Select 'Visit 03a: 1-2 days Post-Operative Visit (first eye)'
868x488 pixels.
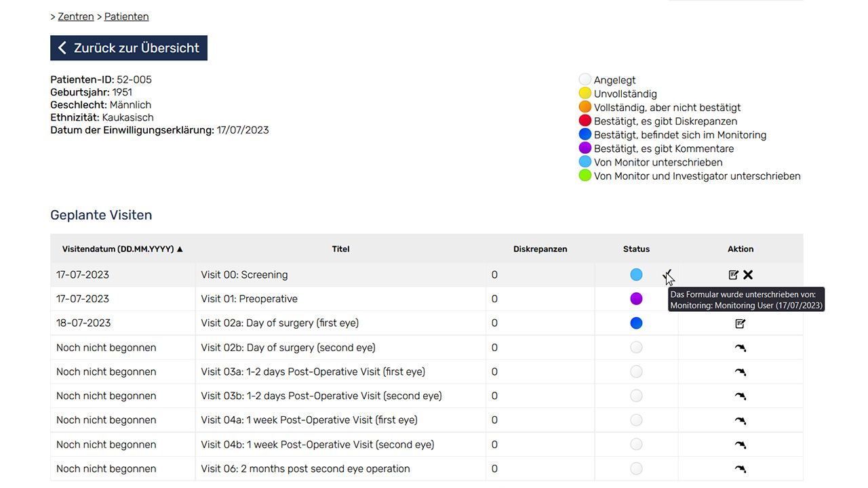coord(313,371)
